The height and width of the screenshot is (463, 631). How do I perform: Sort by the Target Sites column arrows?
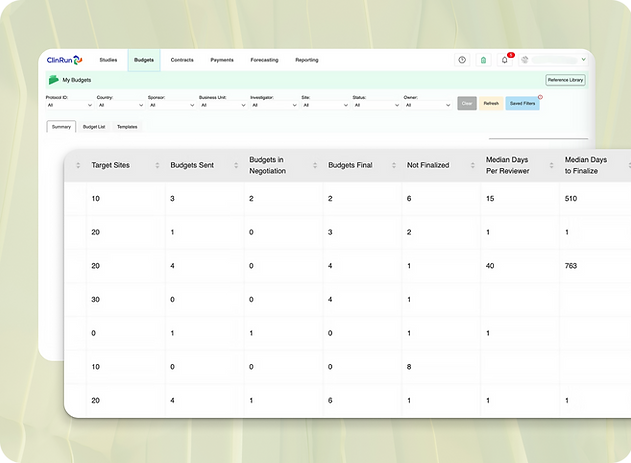pos(157,165)
